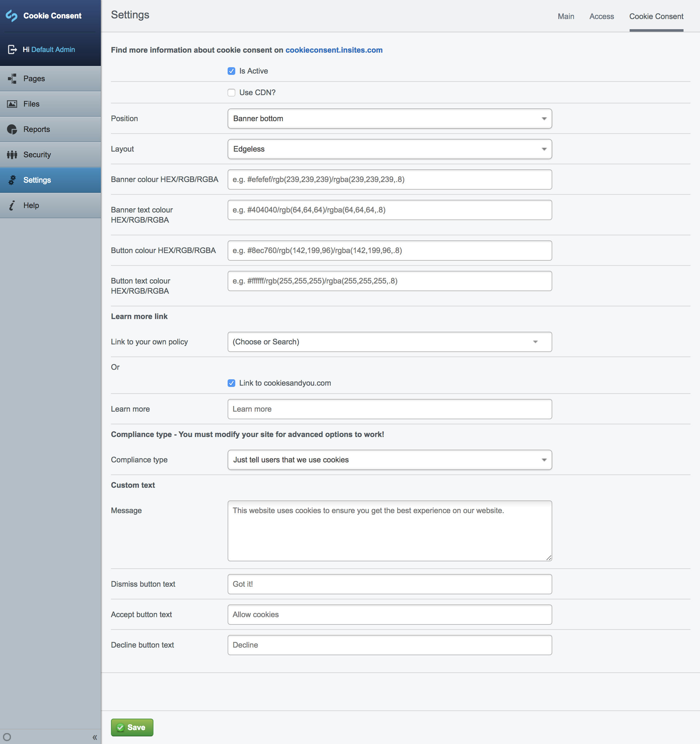Click the Cookie Consent logo icon

[x=12, y=16]
